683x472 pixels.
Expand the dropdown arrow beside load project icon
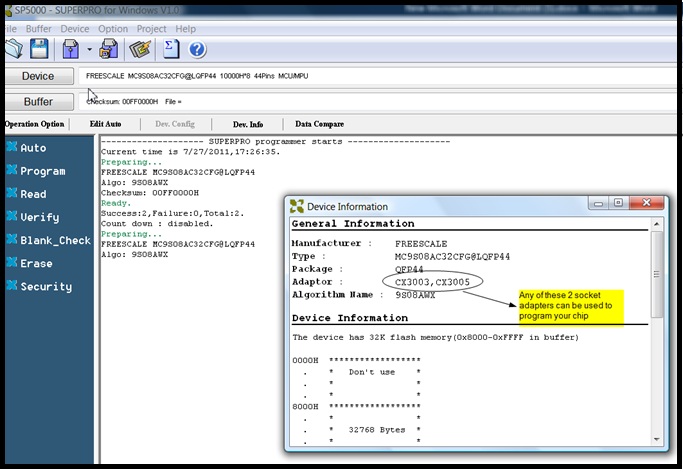click(89, 49)
